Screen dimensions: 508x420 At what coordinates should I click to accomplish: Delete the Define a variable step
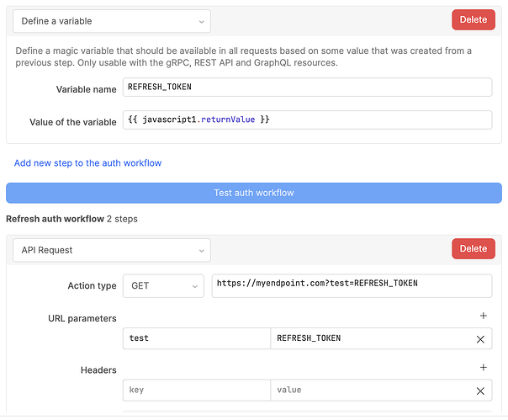click(x=473, y=20)
